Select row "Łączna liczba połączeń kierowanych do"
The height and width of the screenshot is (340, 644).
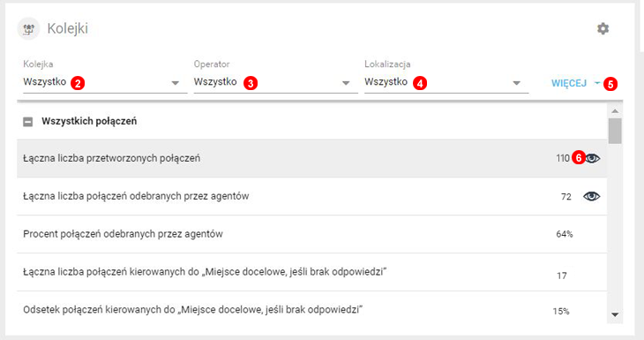click(x=311, y=272)
